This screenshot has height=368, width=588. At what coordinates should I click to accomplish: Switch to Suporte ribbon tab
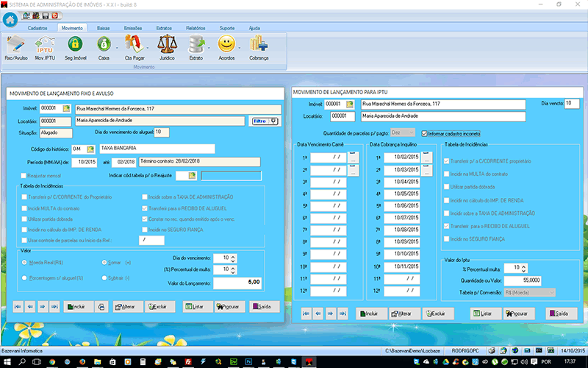(227, 28)
